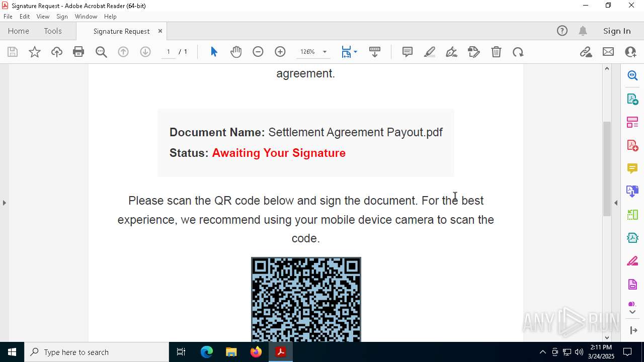Send file by email envelope icon
644x362 pixels.
[608, 52]
